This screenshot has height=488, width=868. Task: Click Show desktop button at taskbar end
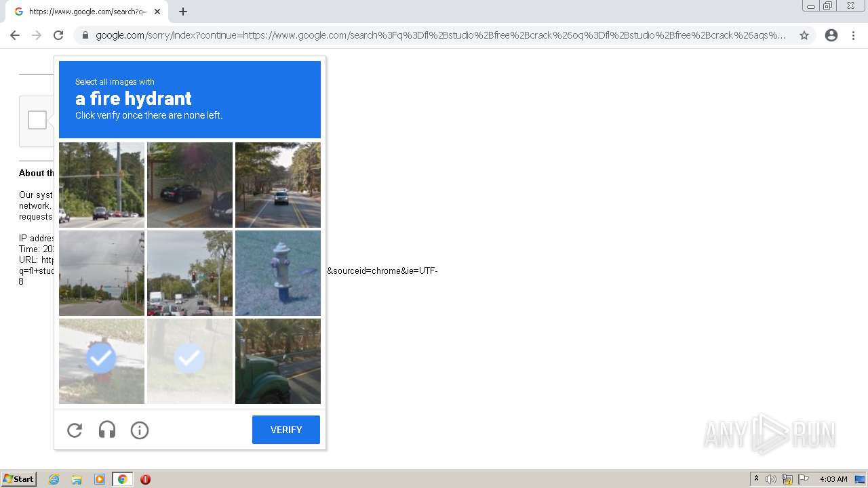tap(860, 479)
